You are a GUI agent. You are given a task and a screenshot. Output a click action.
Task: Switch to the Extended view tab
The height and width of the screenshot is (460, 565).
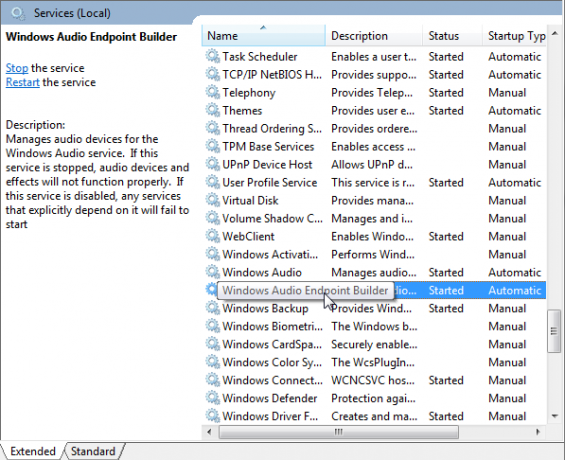click(32, 451)
